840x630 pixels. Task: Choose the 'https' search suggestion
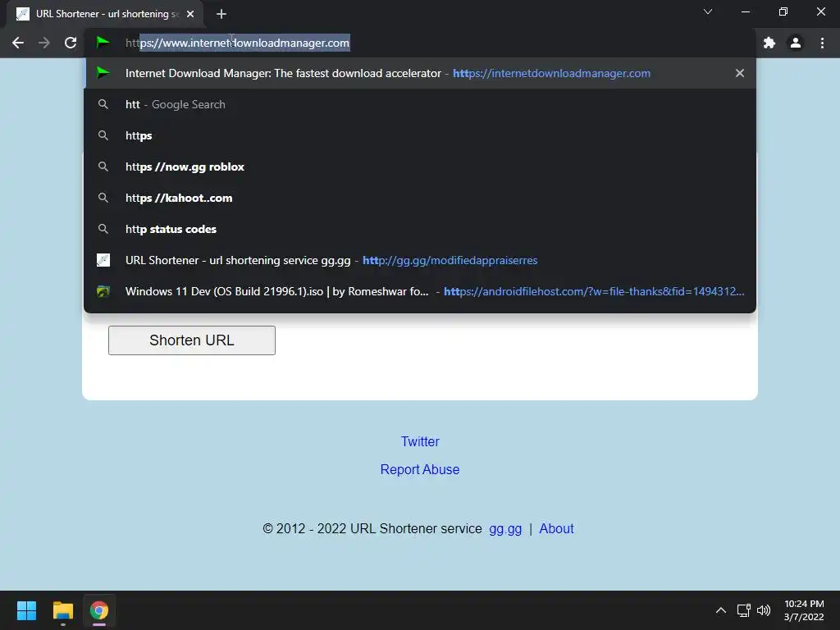pyautogui.click(x=420, y=135)
